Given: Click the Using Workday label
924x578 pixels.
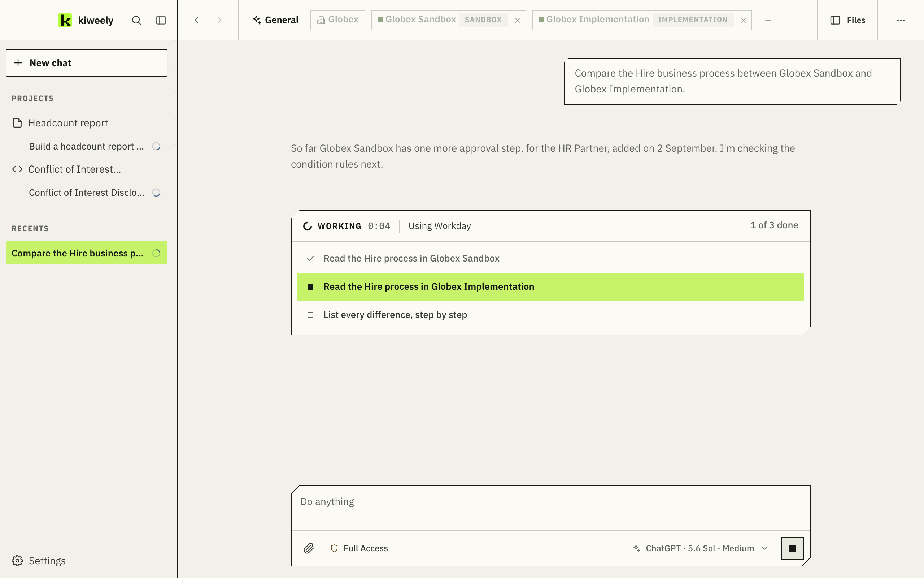Looking at the screenshot, I should (x=440, y=226).
